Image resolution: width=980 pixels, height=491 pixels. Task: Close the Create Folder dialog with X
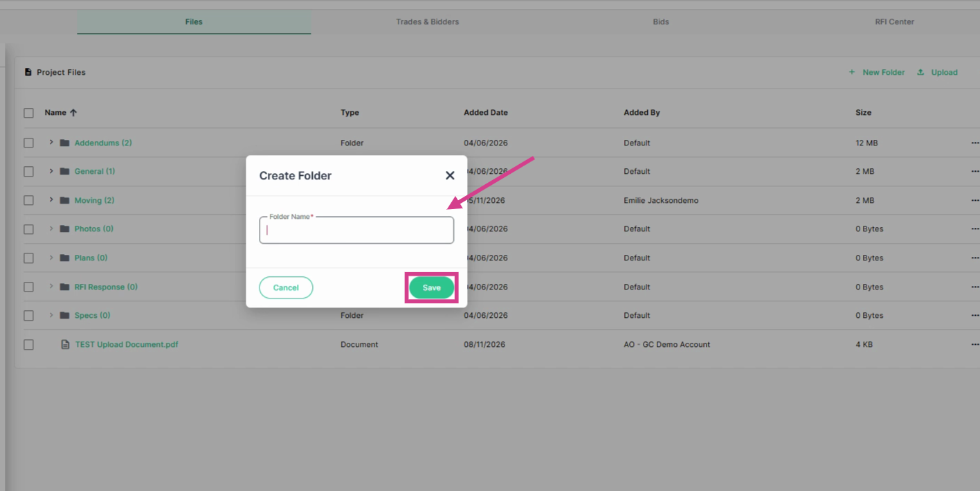450,176
